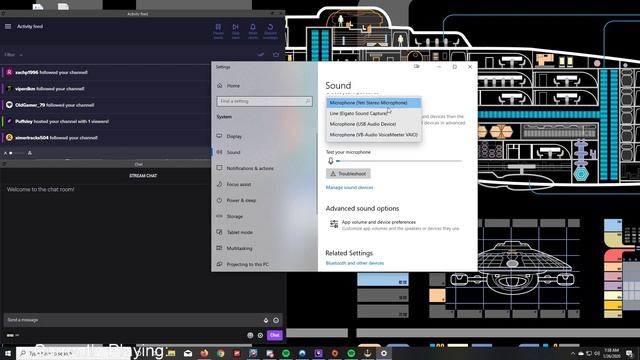The width and height of the screenshot is (640, 360).
Task: Choose Microphone (USB Audio Device) input option
Action: [374, 124]
